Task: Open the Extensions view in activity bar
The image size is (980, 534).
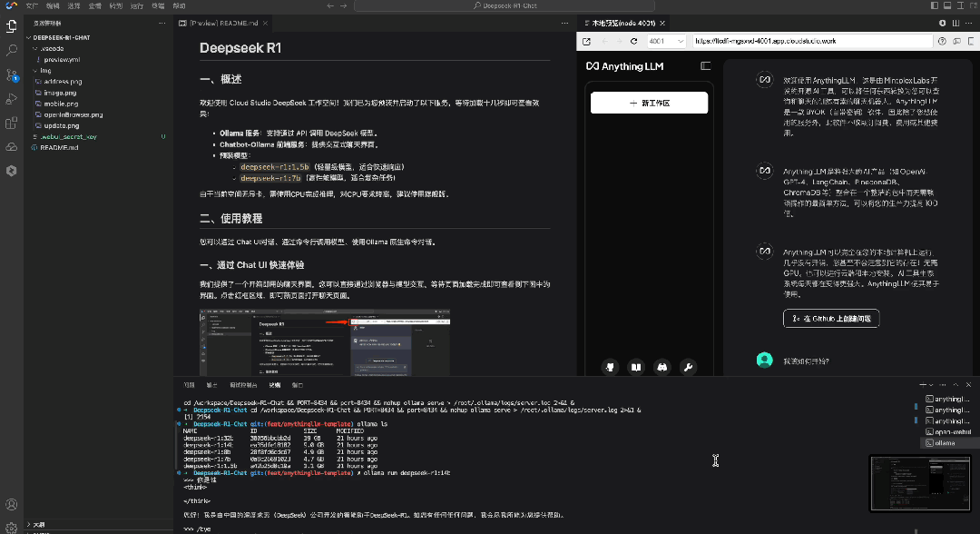Action: point(11,124)
